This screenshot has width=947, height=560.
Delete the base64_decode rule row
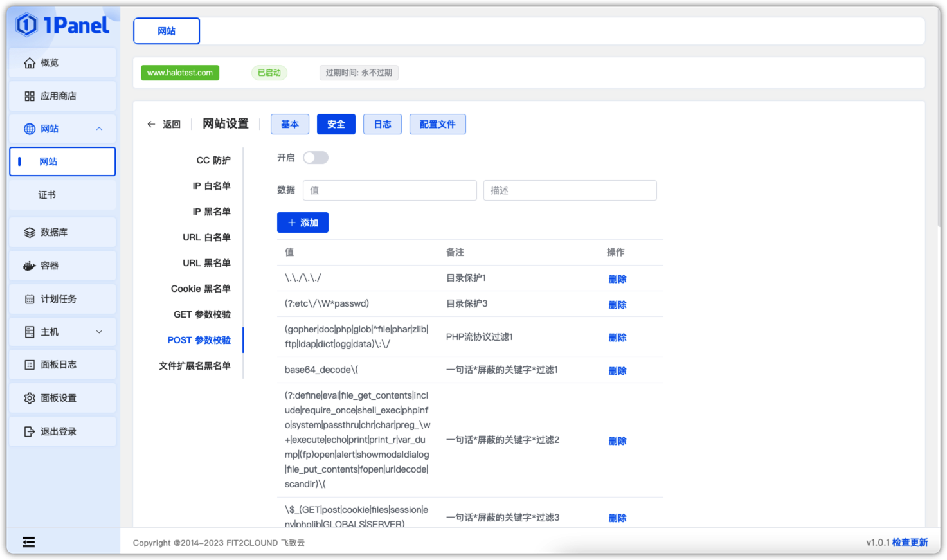point(617,370)
